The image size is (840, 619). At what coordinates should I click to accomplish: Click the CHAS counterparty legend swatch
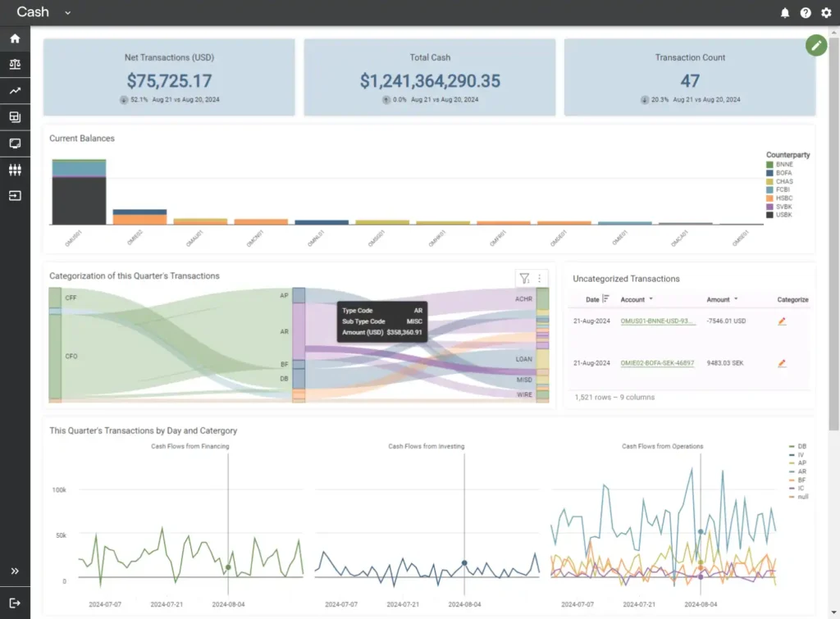click(x=769, y=181)
